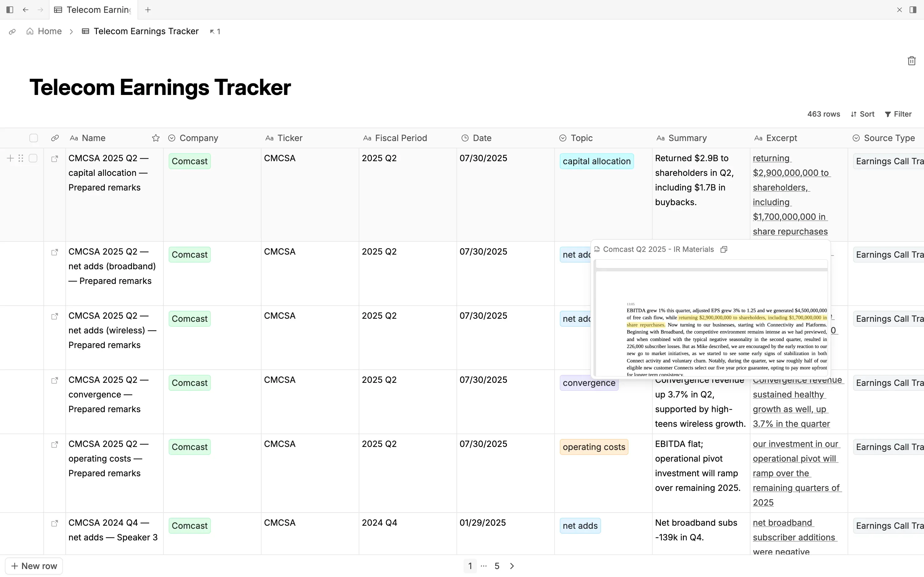Check the first row's selection checkbox
The height and width of the screenshot is (577, 924).
click(33, 158)
